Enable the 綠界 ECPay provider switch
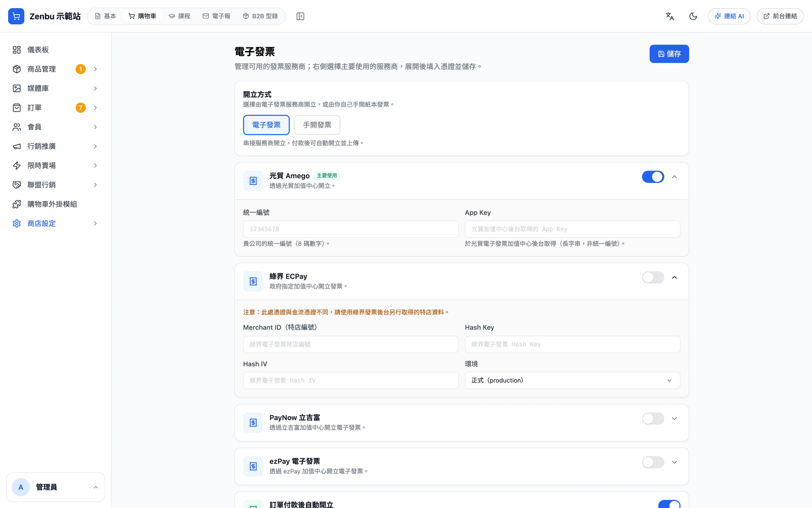The width and height of the screenshot is (812, 508). 653,278
